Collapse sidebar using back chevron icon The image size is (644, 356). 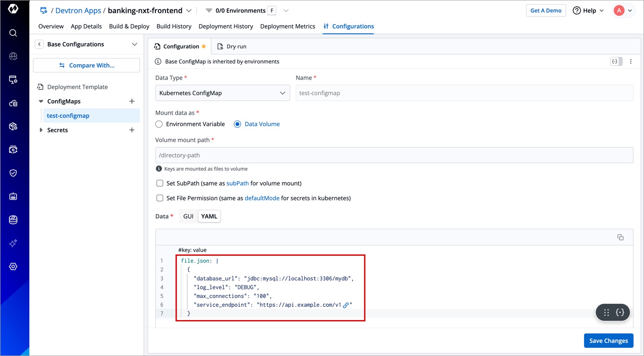[x=40, y=44]
